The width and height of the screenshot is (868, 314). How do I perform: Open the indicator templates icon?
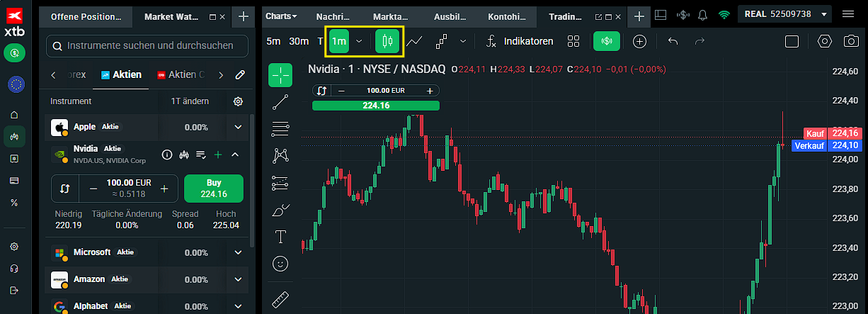tap(573, 41)
